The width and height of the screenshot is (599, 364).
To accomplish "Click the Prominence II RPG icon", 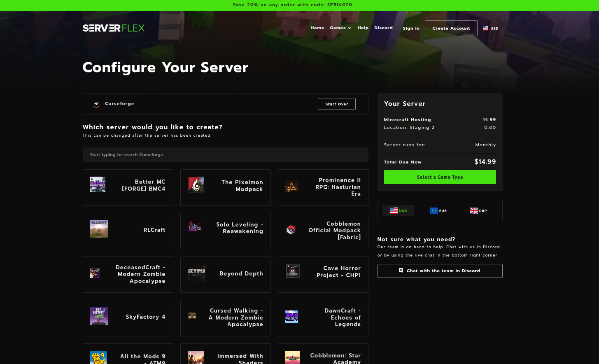I will 291,187.
